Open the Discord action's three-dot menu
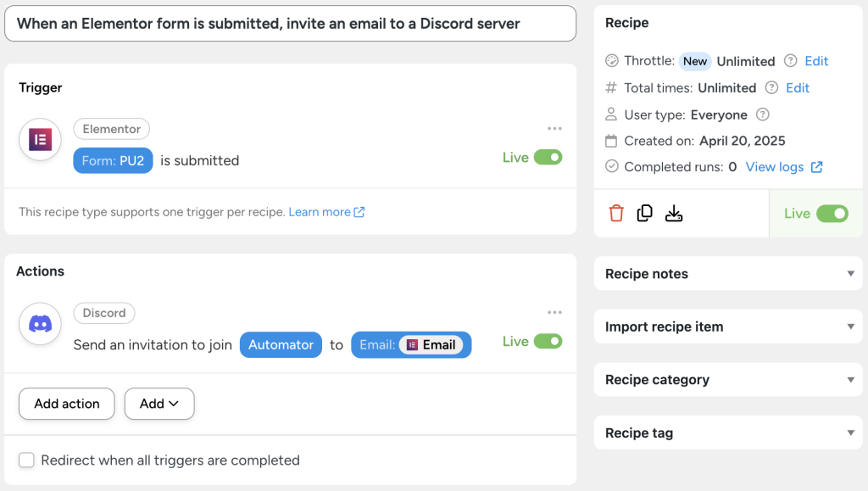This screenshot has height=491, width=868. [x=554, y=313]
